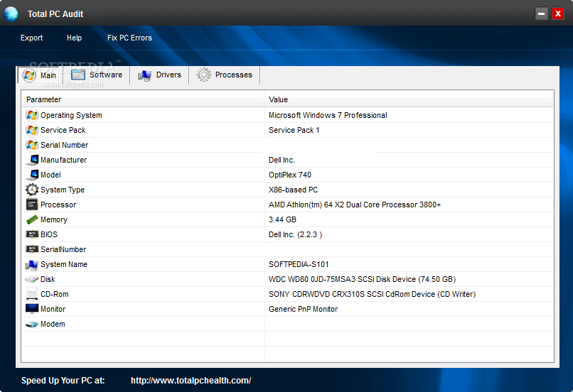
Task: Click the Total PC Audit globe logo
Action: tap(11, 14)
